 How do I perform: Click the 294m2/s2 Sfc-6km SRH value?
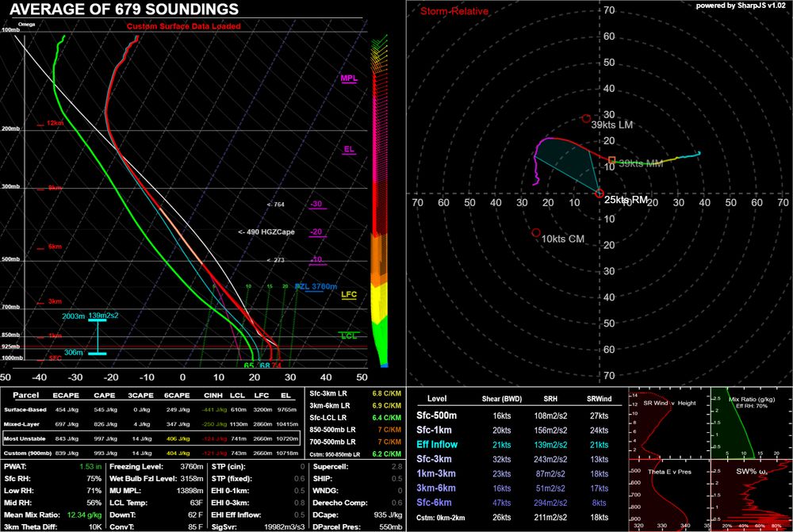[550, 503]
